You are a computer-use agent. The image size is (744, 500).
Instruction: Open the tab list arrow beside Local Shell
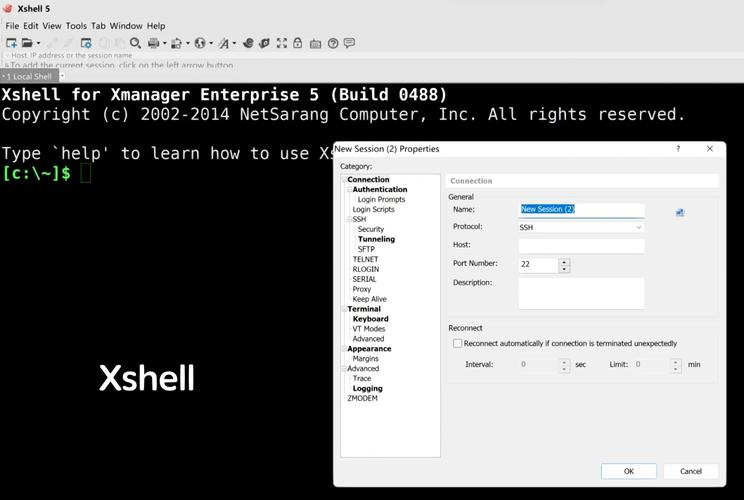pos(62,76)
